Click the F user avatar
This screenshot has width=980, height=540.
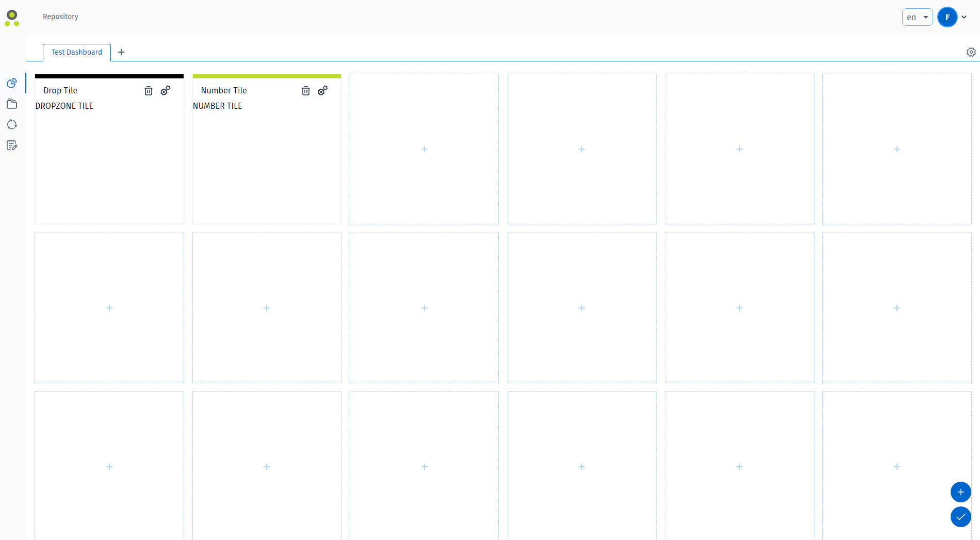(948, 17)
